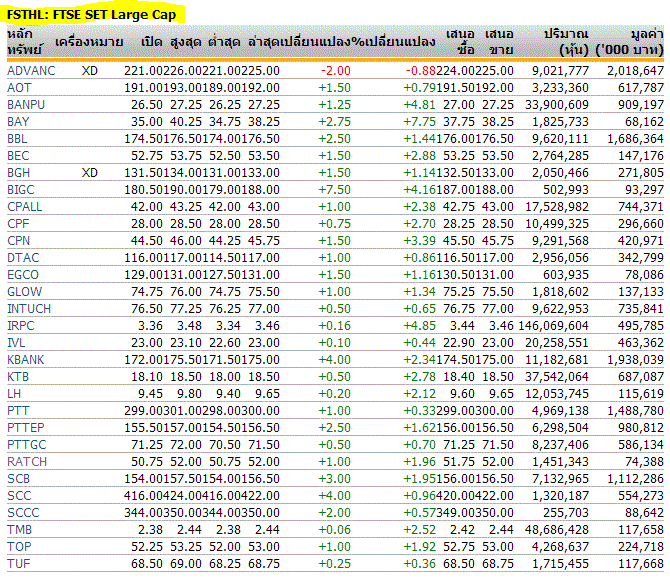Screen dimensions: 670x579
Task: Click BIGC change value +7.50
Action: pyautogui.click(x=335, y=190)
